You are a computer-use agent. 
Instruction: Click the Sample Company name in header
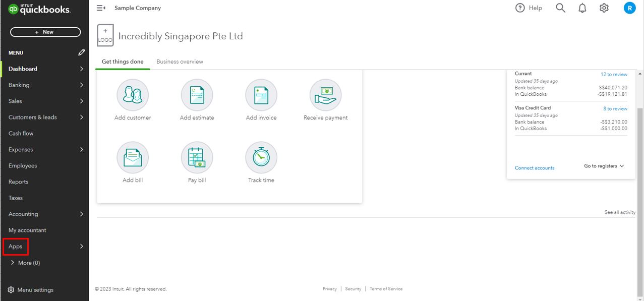coord(138,8)
